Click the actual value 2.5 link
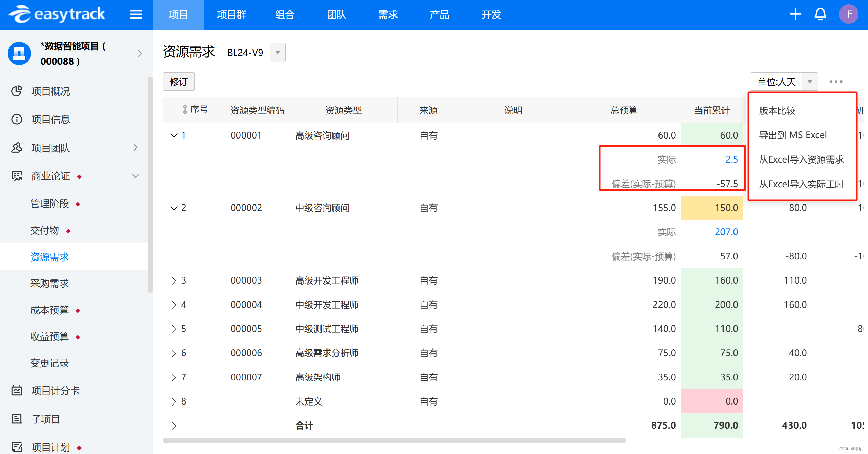 tap(731, 159)
